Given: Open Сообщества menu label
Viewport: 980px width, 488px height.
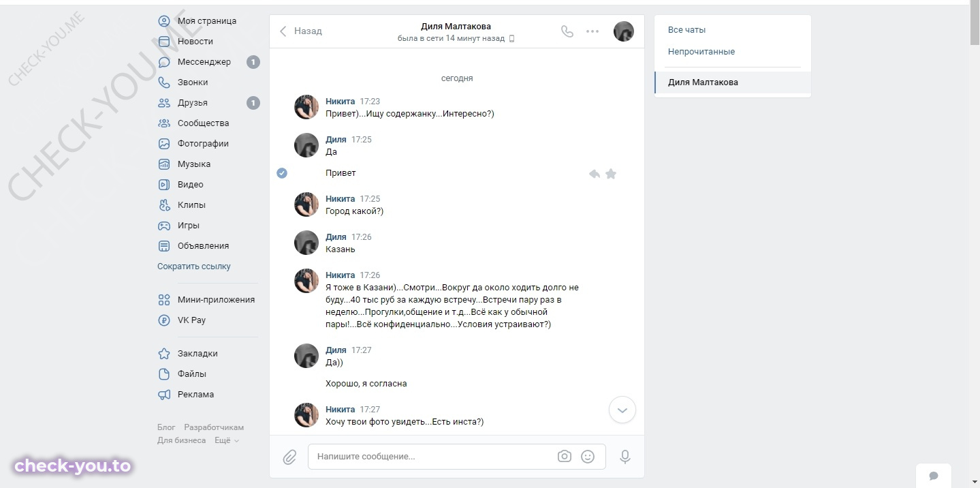Looking at the screenshot, I should [x=203, y=123].
